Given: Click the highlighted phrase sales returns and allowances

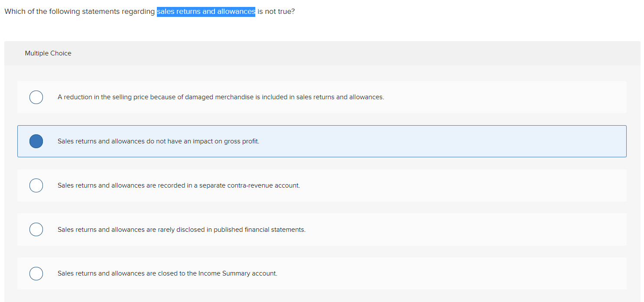Looking at the screenshot, I should (x=206, y=11).
